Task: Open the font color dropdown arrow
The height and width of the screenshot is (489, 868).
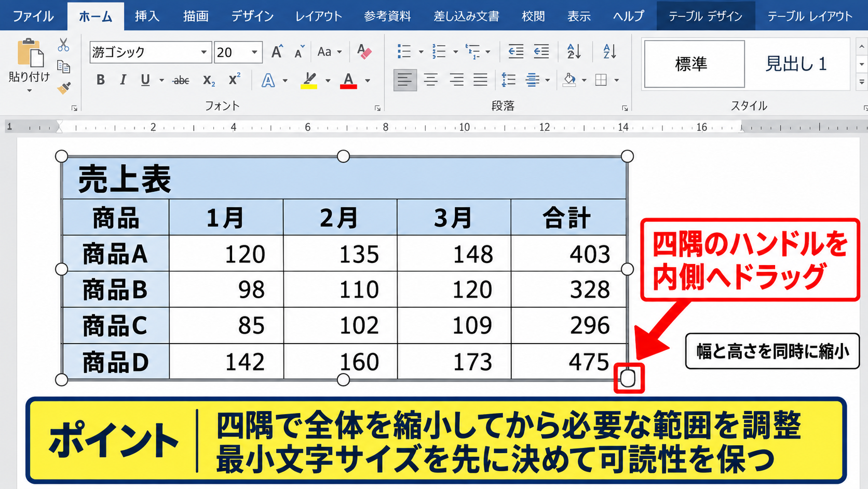Action: 368,81
